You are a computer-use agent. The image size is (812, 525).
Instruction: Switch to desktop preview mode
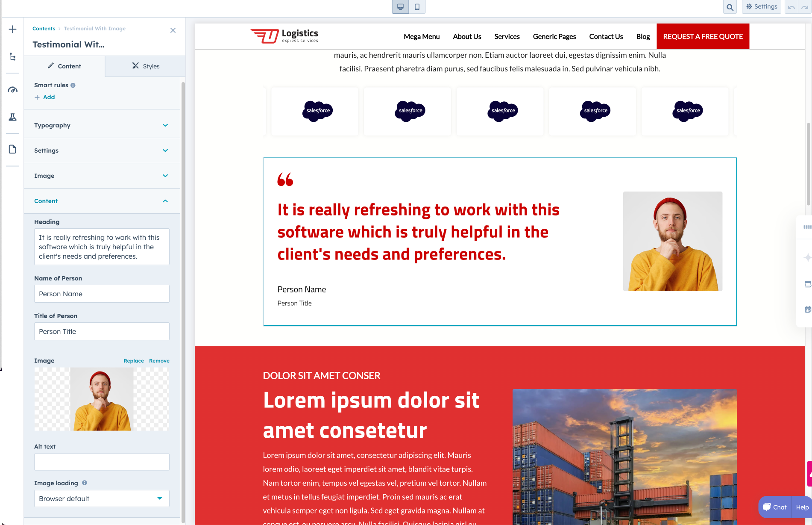[x=400, y=7]
